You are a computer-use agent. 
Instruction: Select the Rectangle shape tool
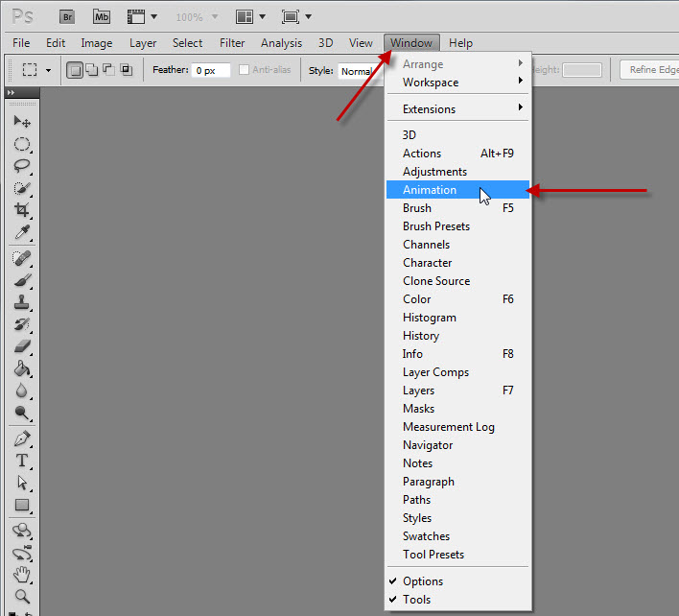[22, 505]
